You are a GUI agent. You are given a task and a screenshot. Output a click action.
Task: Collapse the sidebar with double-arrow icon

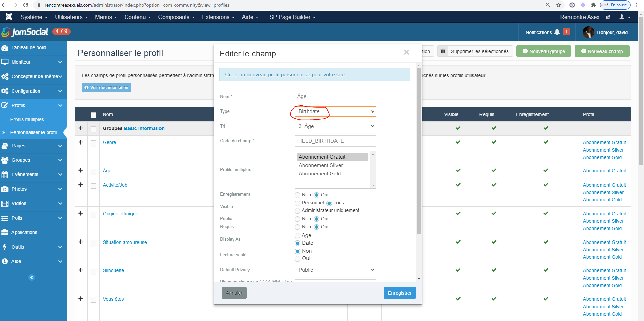point(32,278)
